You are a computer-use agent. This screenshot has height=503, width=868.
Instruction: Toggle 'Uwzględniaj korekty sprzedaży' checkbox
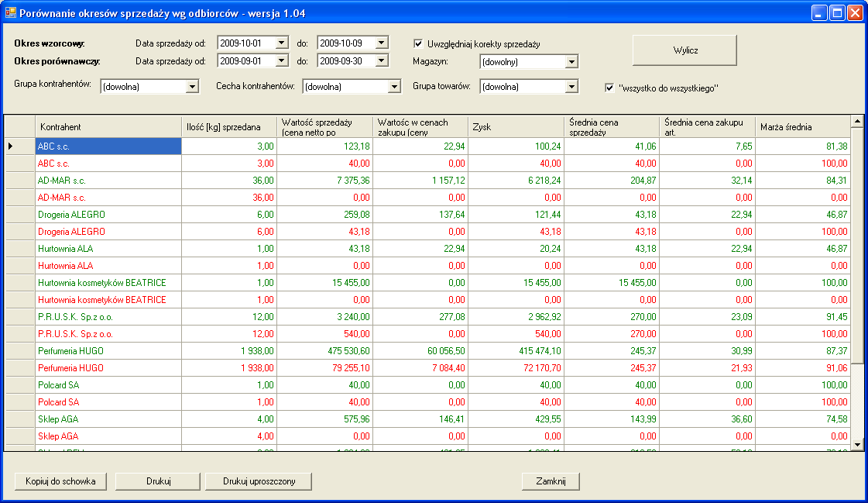[418, 43]
